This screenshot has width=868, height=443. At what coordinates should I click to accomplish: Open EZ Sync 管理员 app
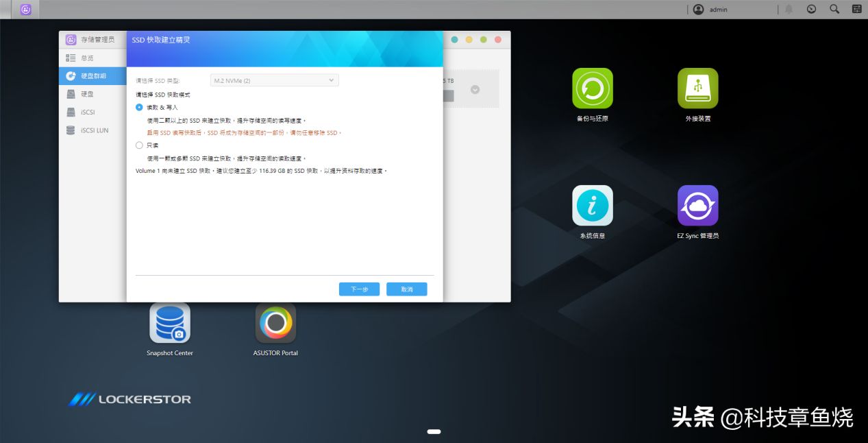tap(697, 206)
